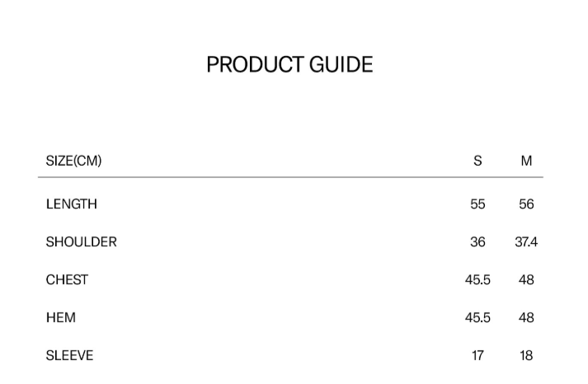588x384 pixels.
Task: Select the HEM row label
Action: pyautogui.click(x=61, y=318)
